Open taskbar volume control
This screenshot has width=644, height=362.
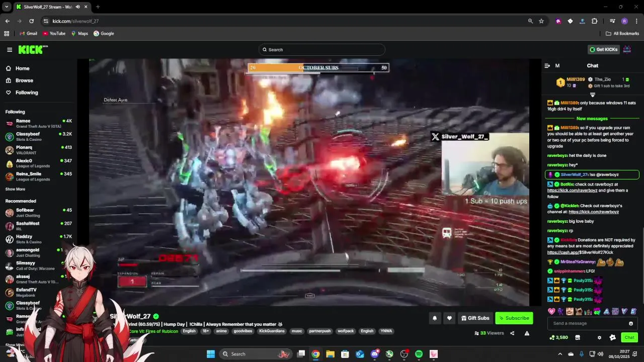click(x=601, y=354)
